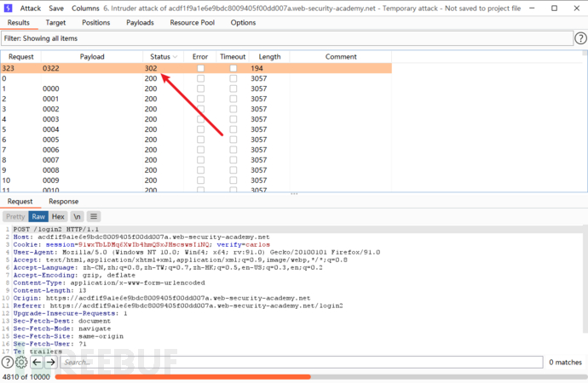Screen dimensions: 588x383
Task: Switch to the Response tab
Action: click(x=63, y=202)
